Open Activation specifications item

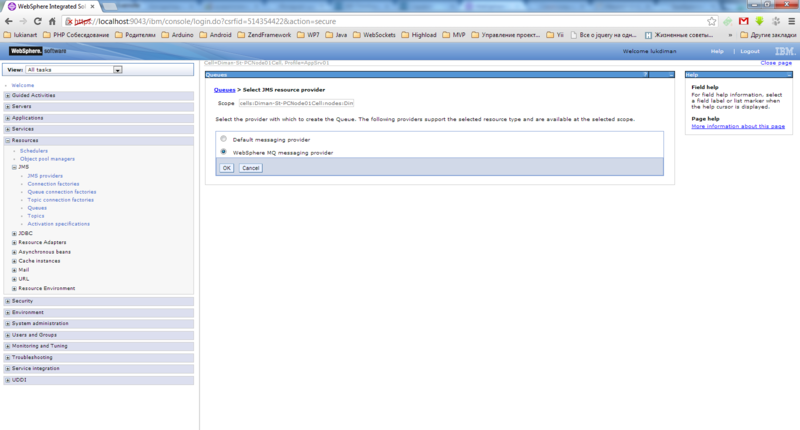click(x=59, y=224)
